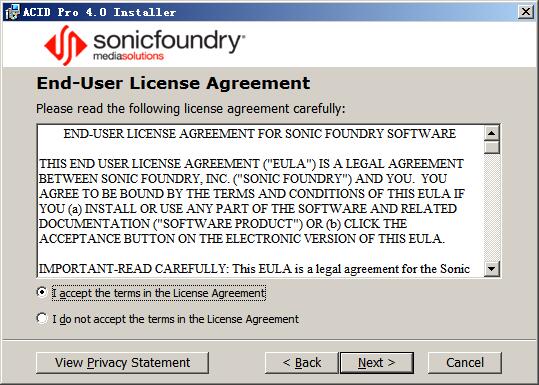Open the View Privacy Statement button
This screenshot has width=539, height=385.
click(x=122, y=363)
